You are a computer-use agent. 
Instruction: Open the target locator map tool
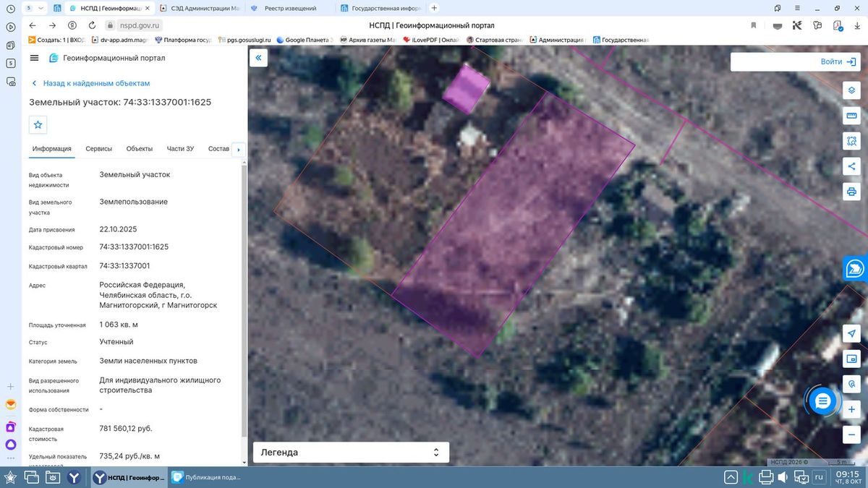point(851,384)
